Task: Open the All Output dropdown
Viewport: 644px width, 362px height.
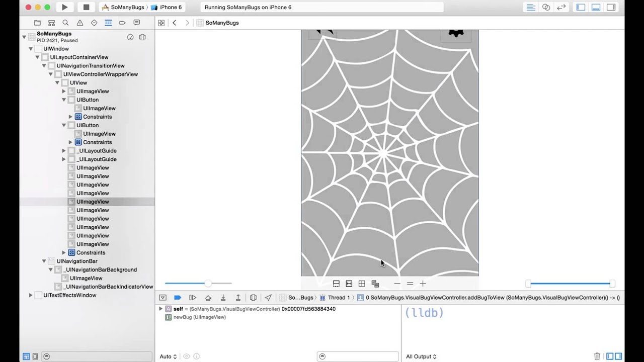Action: coord(421,356)
